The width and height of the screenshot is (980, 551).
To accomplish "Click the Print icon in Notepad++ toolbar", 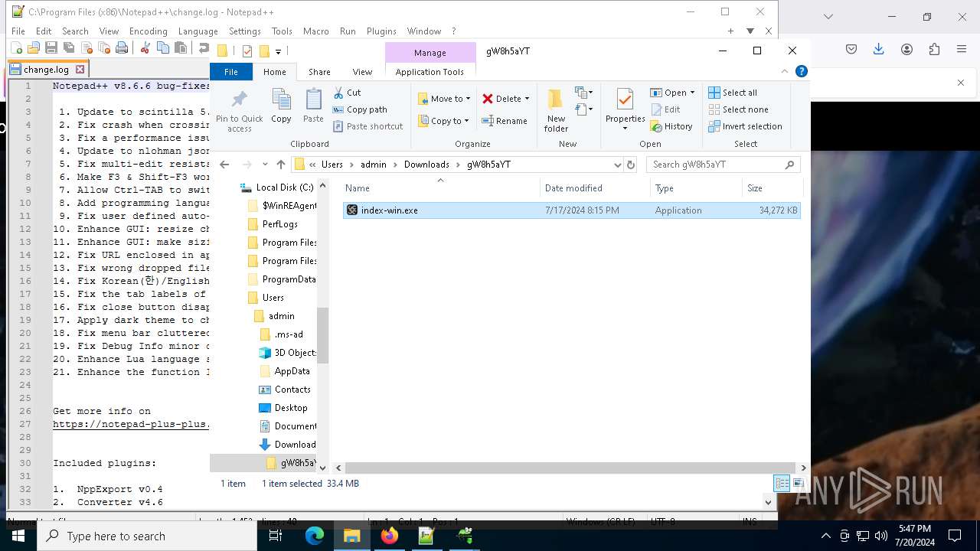I will point(122,48).
